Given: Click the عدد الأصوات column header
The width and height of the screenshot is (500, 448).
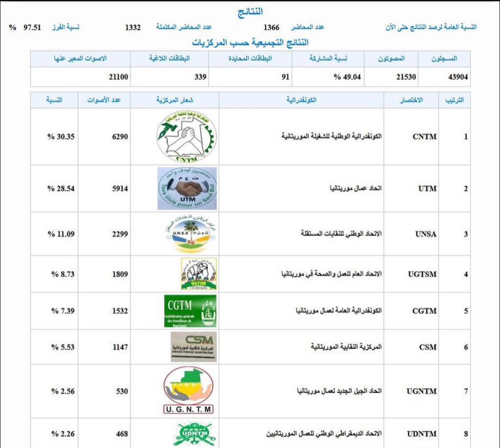Looking at the screenshot, I should point(104,100).
